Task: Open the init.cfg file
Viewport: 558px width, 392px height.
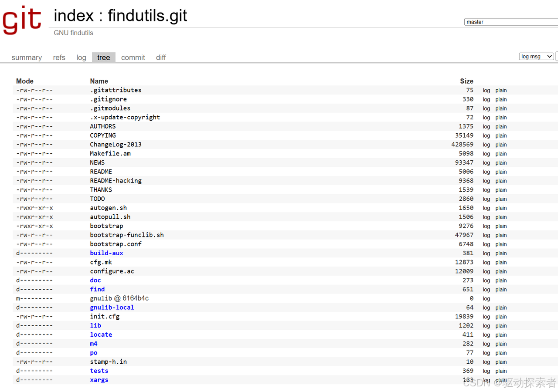Action: pyautogui.click(x=105, y=317)
